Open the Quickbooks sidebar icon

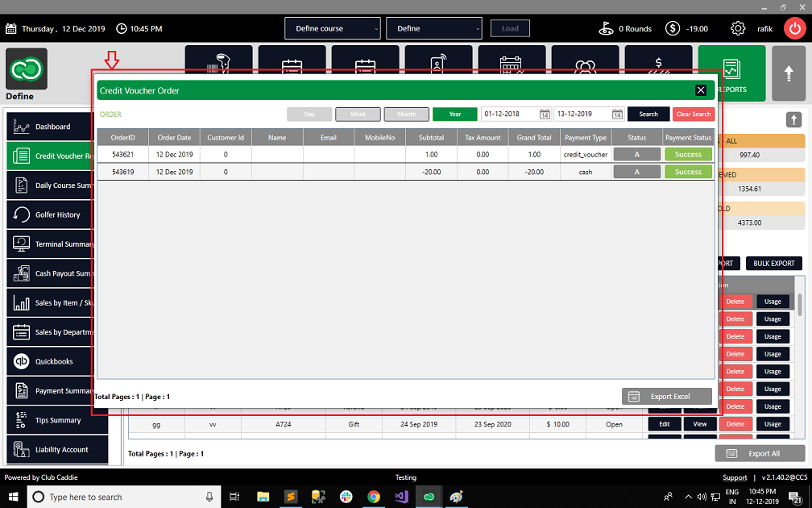(21, 361)
